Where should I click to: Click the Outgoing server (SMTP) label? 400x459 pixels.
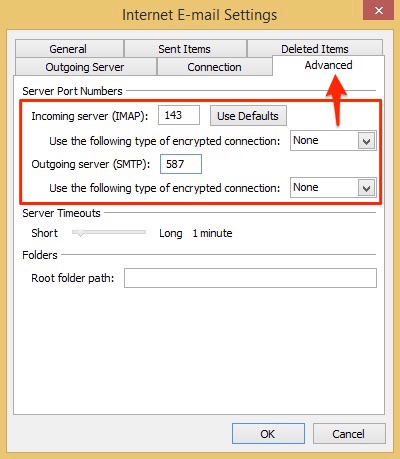[x=91, y=164]
